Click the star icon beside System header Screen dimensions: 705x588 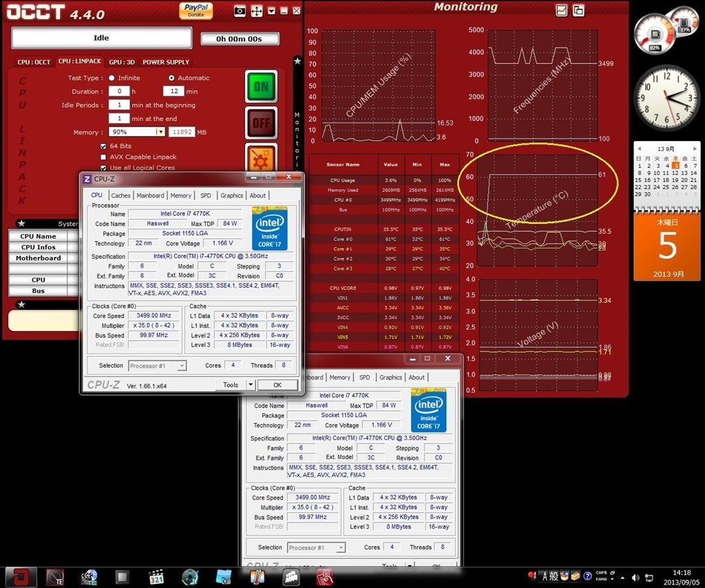click(21, 223)
